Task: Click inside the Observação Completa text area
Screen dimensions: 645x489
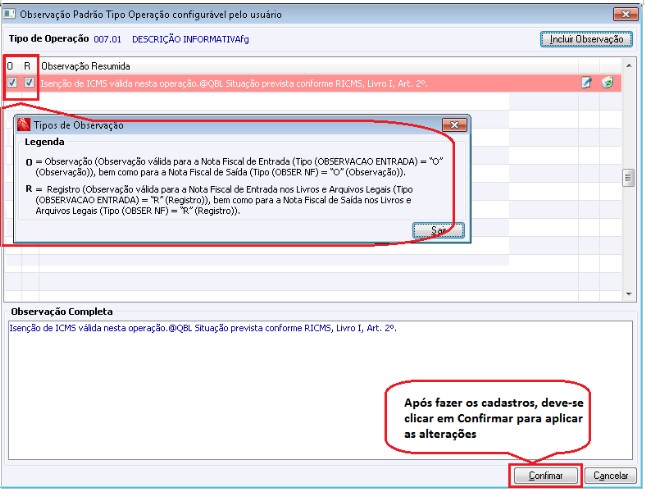Action: click(320, 390)
